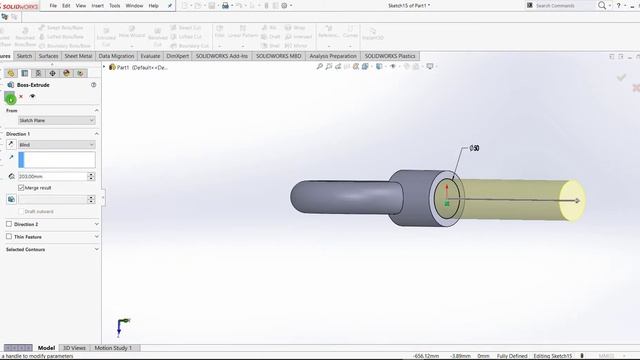Click the Zoom to Fit magnifier icon
640x360 pixels.
click(320, 67)
